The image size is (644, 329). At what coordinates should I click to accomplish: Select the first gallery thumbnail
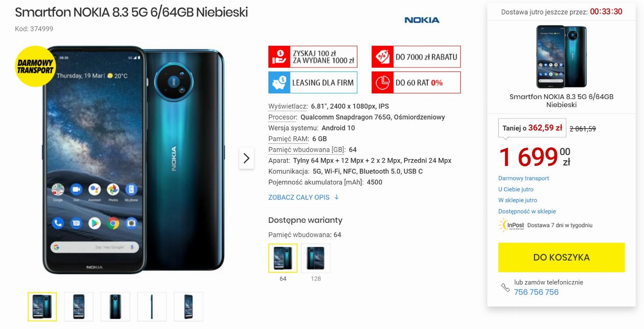[x=42, y=307]
